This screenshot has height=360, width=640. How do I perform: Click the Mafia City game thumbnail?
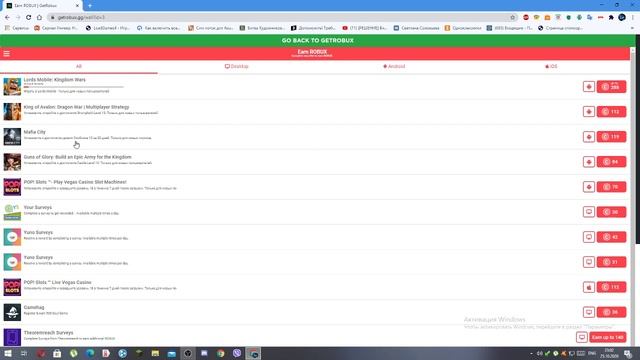tap(12, 137)
